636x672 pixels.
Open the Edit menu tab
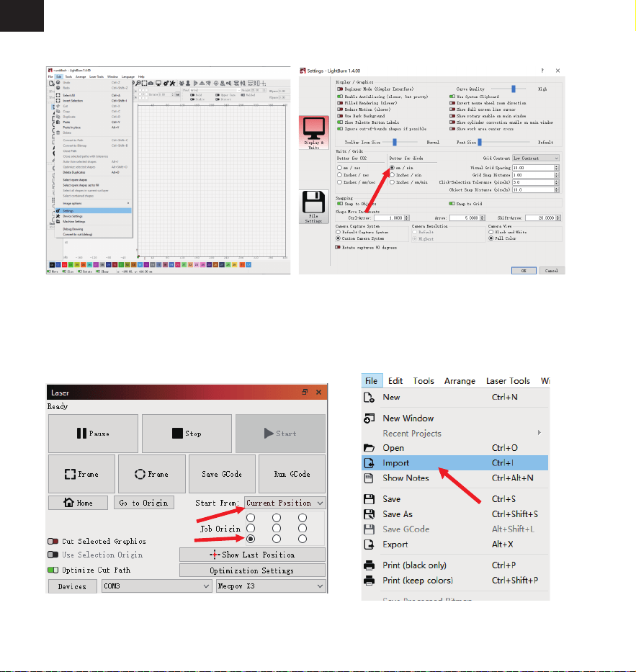(x=395, y=381)
